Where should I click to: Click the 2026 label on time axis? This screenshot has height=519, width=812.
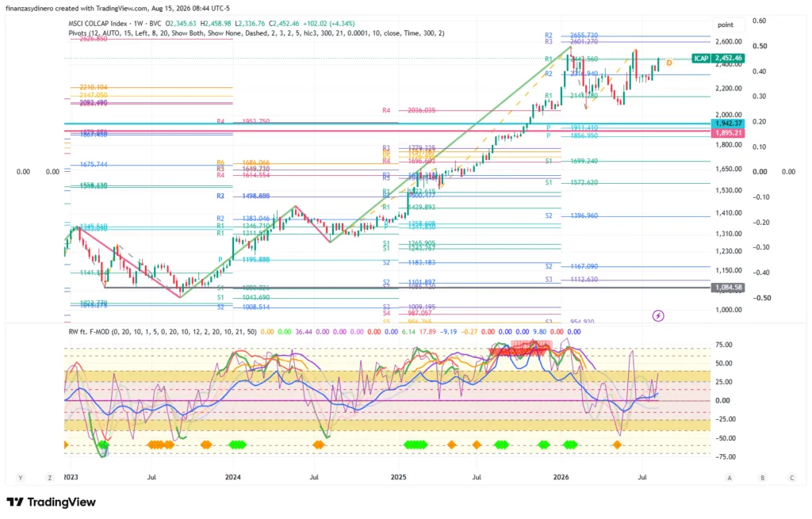tap(561, 477)
